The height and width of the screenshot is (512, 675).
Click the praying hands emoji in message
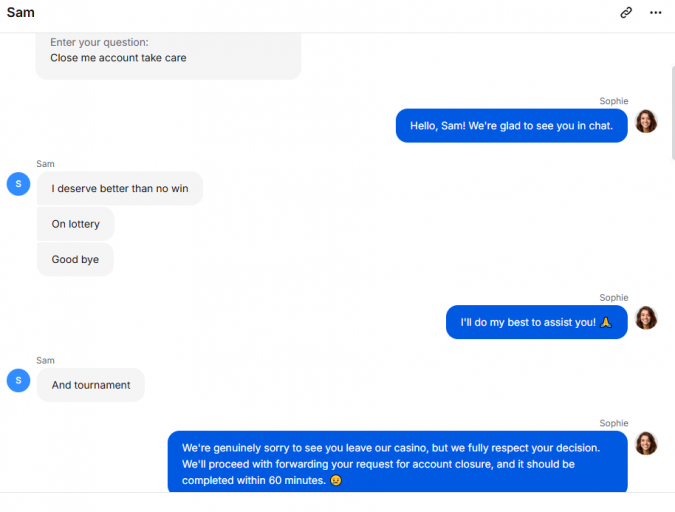tap(606, 322)
